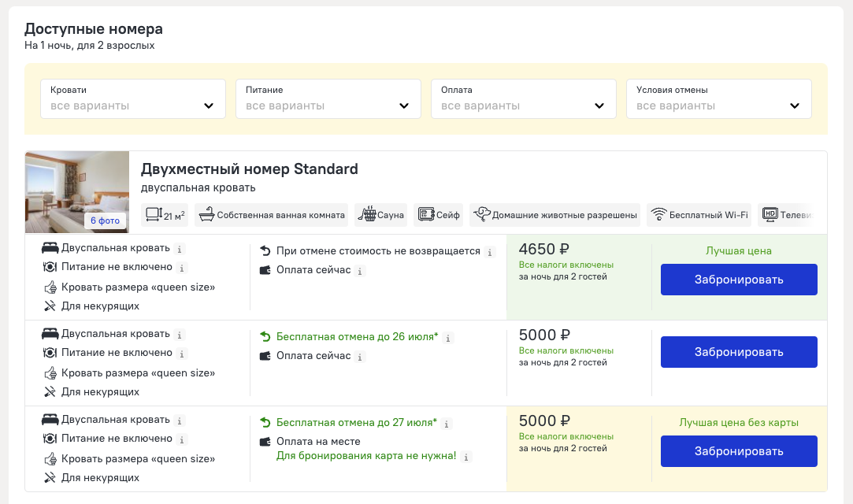The image size is (853, 504).
Task: Click info icon beside 'Оплата сейчас' in 26 июля offer
Action: pyautogui.click(x=360, y=358)
